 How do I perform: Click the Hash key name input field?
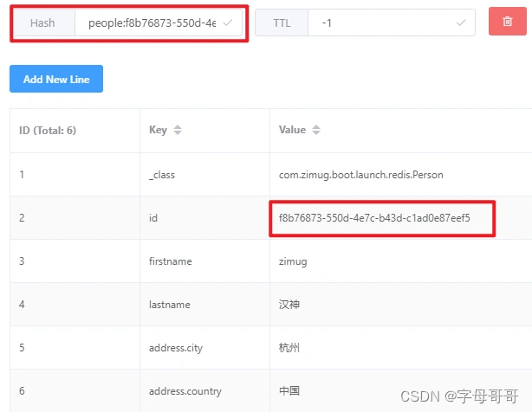[x=152, y=23]
